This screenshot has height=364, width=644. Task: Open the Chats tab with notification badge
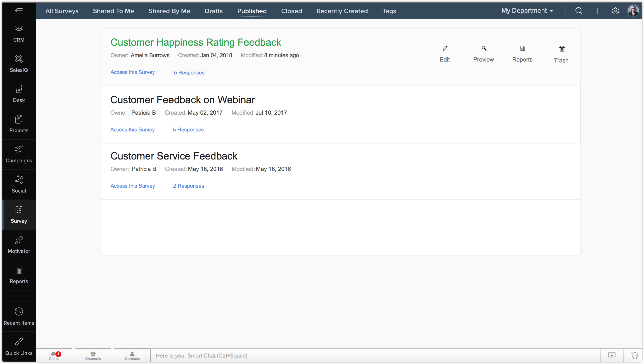tap(54, 355)
